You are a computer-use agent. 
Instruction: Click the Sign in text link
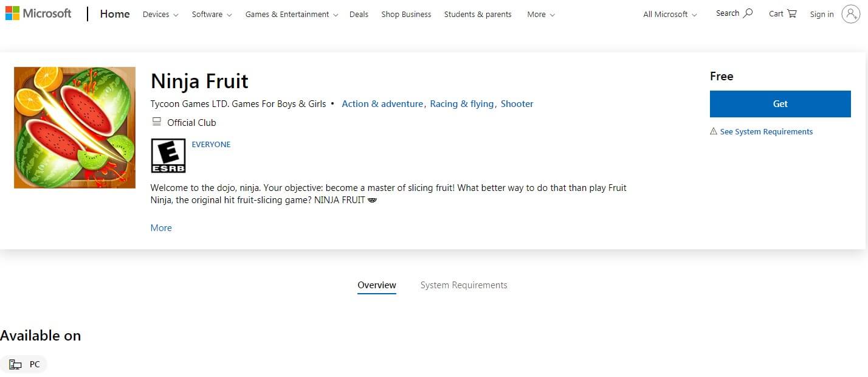pos(822,14)
